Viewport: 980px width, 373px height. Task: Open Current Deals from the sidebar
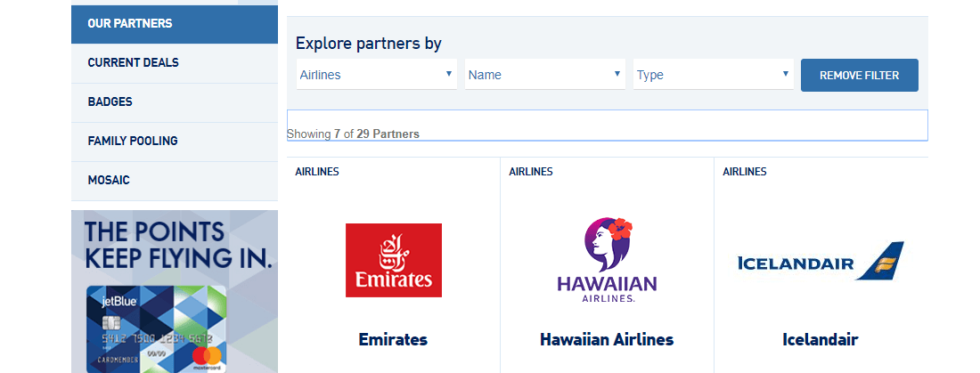[x=175, y=63]
